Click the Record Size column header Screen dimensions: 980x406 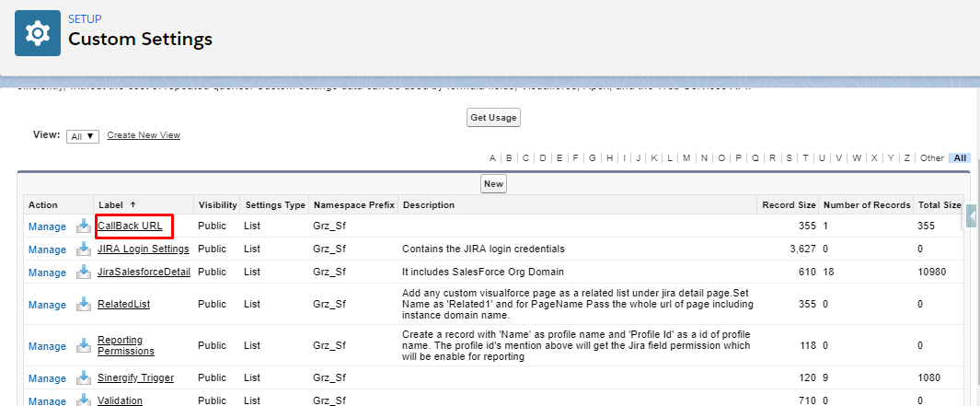tap(788, 204)
